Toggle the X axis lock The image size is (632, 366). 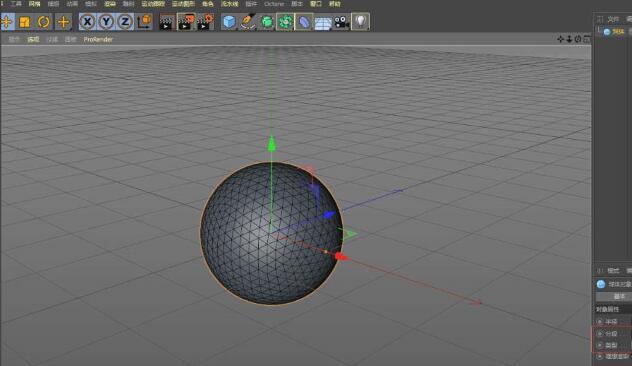click(x=87, y=22)
